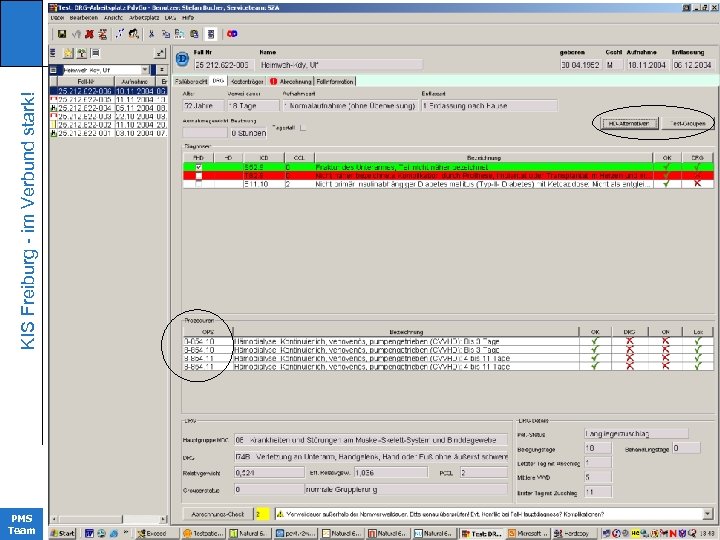This screenshot has width=720, height=540.
Task: Click the copy toolbar icon
Action: pyautogui.click(x=166, y=34)
